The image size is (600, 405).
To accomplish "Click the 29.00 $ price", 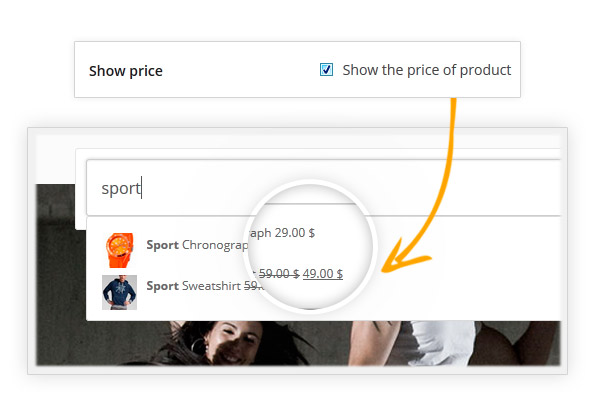I will 295,233.
